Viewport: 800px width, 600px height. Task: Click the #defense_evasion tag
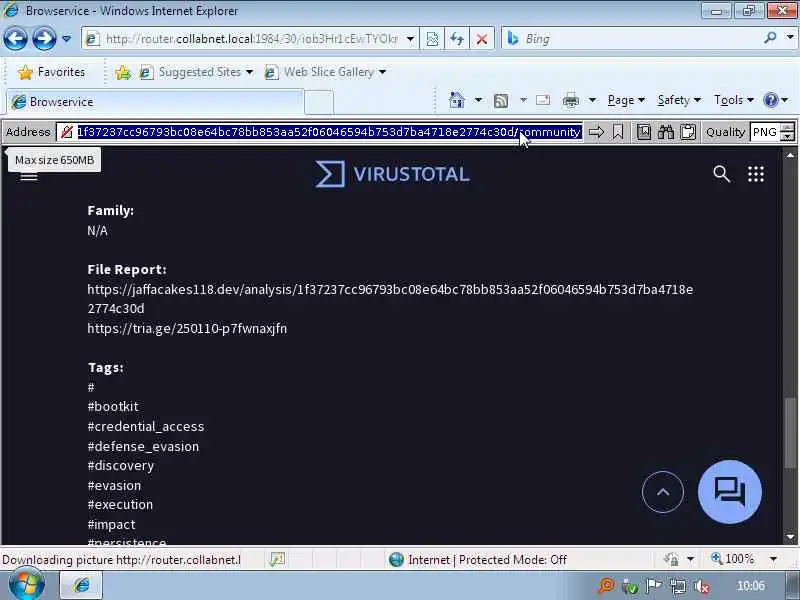point(143,446)
